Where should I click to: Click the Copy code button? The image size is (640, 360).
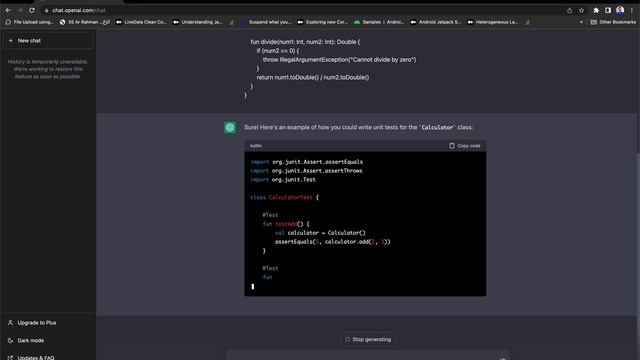(464, 146)
